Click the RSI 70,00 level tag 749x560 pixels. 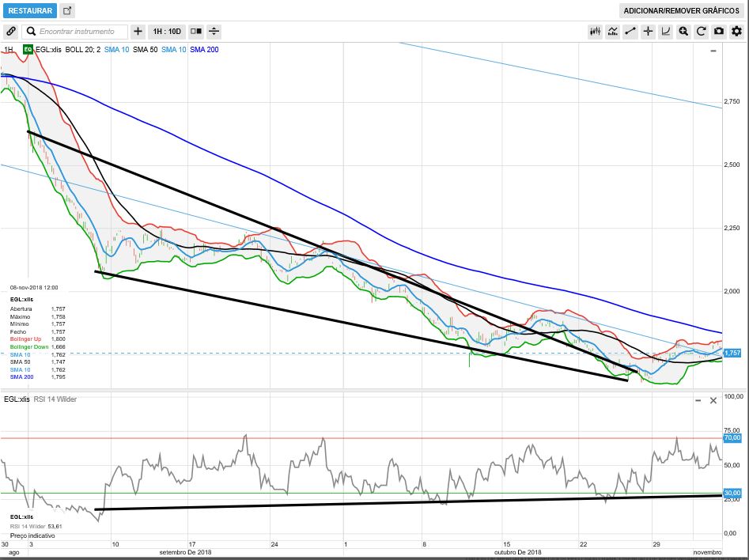[732, 437]
